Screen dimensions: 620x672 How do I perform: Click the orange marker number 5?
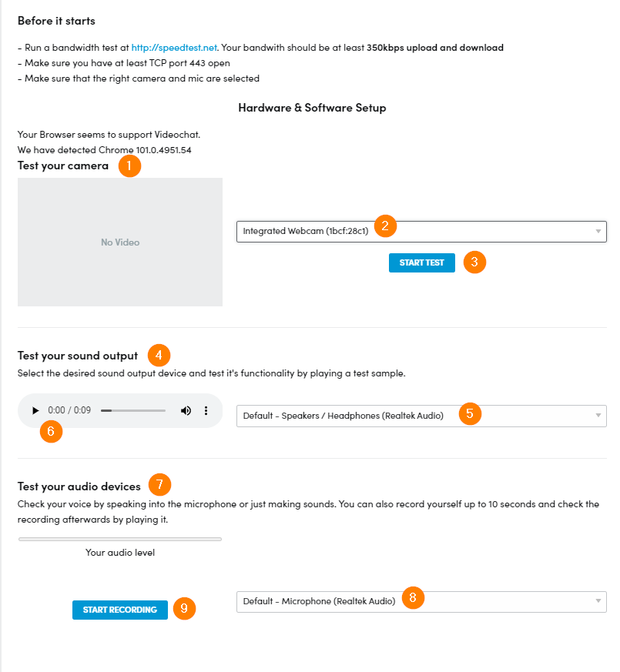[x=470, y=413]
